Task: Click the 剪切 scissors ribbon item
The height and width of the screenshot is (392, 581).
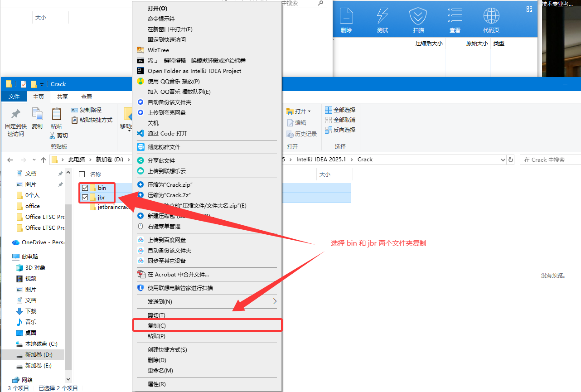Action: click(x=59, y=135)
